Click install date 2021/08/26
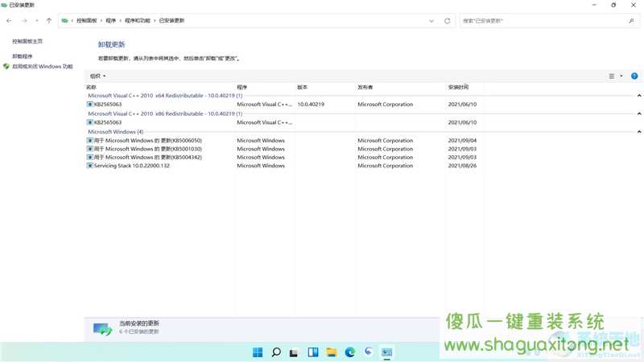This screenshot has height=362, width=644. coord(462,166)
